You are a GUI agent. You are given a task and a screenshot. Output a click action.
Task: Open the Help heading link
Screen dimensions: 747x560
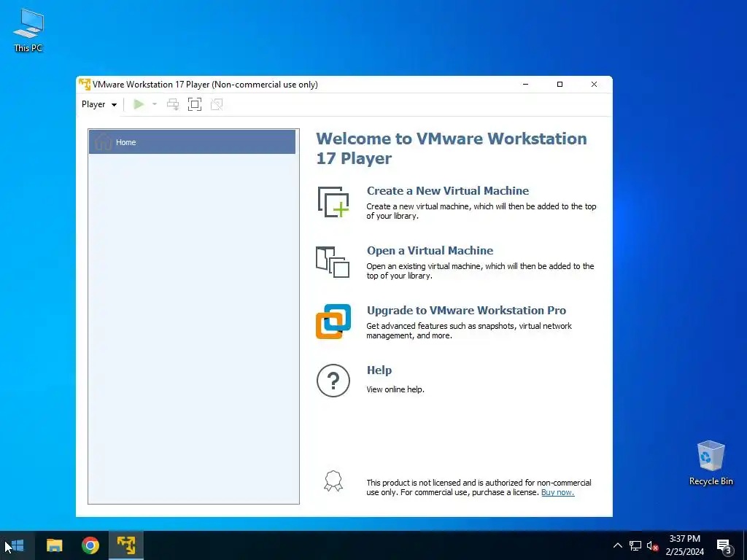click(x=379, y=370)
